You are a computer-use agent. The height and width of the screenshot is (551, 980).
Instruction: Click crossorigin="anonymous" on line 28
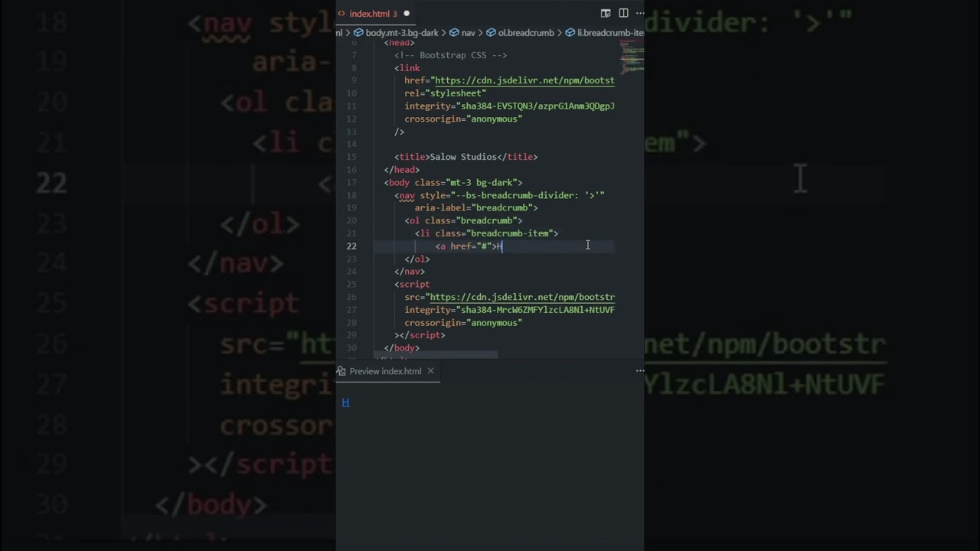pos(463,323)
